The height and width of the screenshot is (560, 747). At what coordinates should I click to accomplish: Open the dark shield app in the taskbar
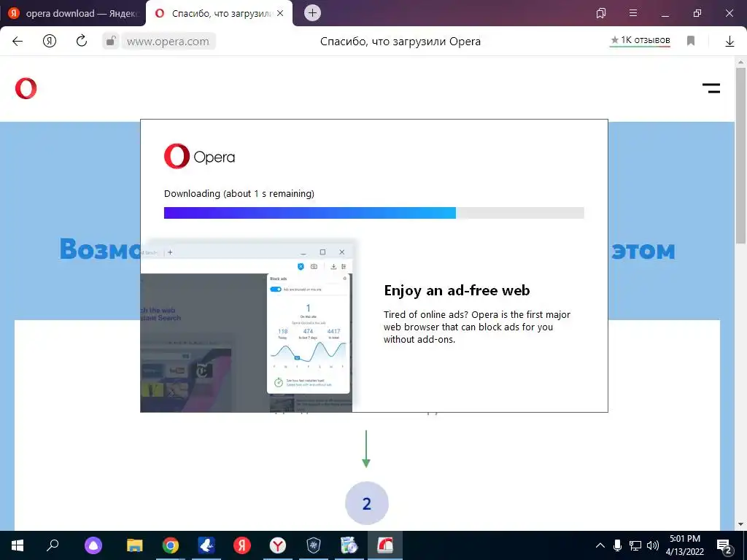314,545
